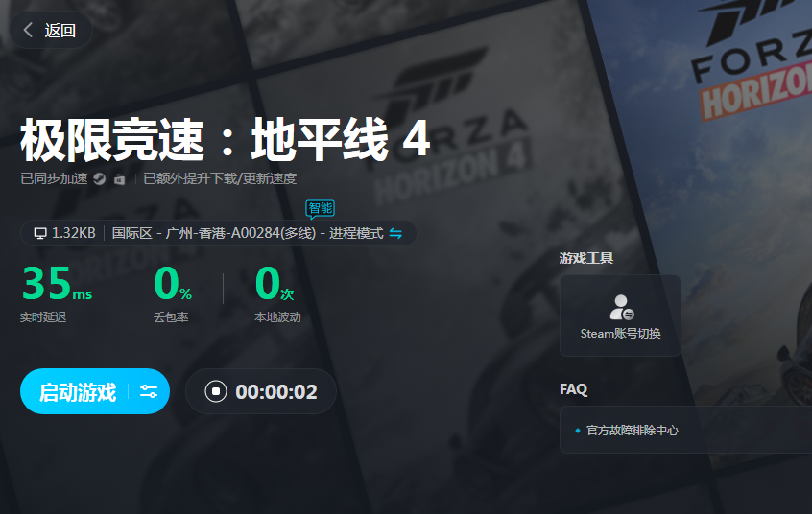Click the 游戏工具 section heading

pos(586,258)
